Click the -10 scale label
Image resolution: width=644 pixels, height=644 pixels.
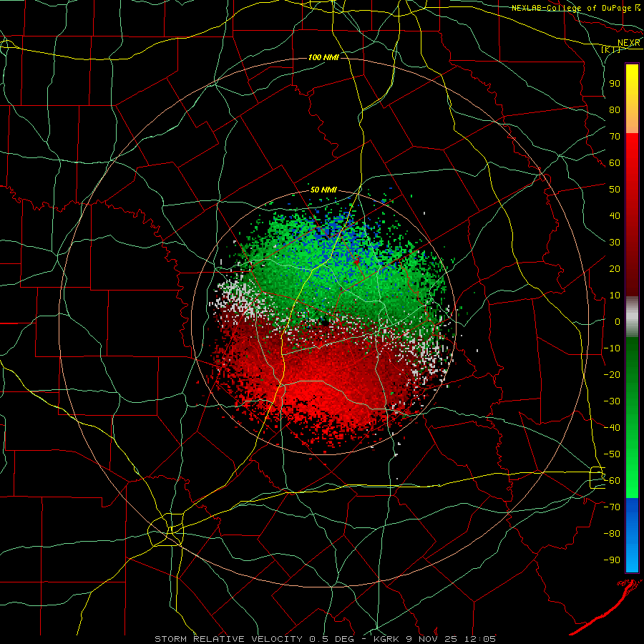(612, 348)
